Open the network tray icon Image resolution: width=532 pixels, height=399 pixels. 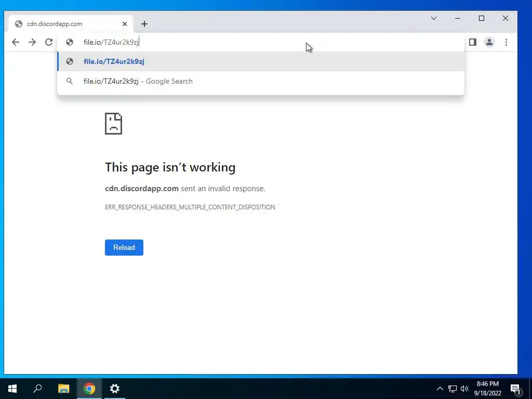pyautogui.click(x=453, y=389)
